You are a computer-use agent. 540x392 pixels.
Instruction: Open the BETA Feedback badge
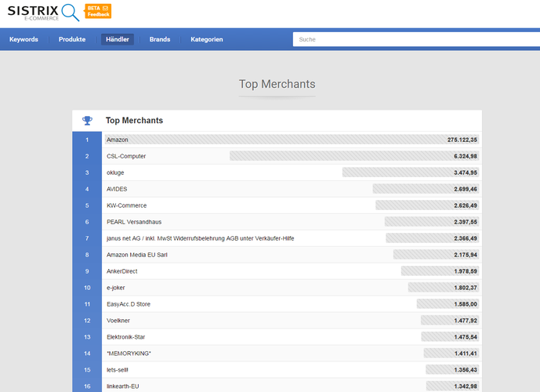coord(98,11)
